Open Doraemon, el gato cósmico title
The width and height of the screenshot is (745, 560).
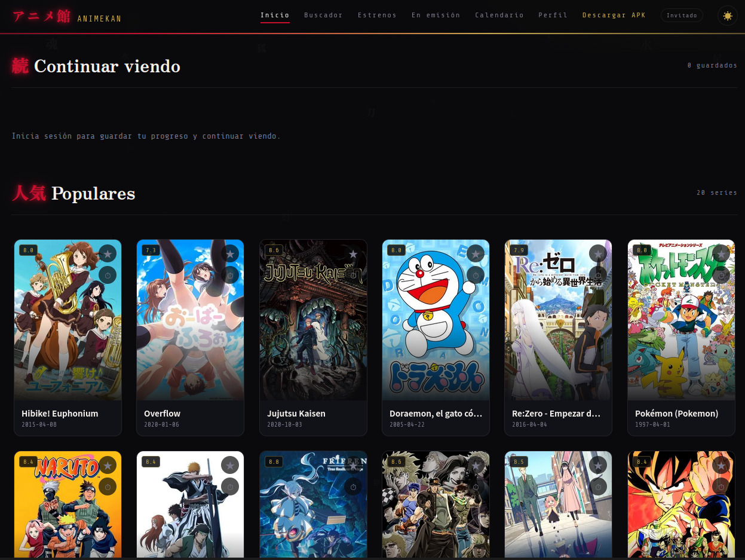pos(436,414)
